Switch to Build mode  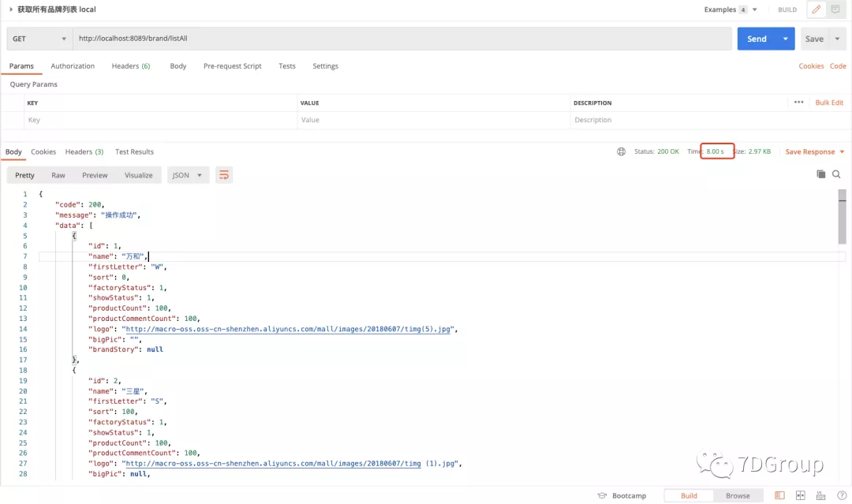click(689, 495)
